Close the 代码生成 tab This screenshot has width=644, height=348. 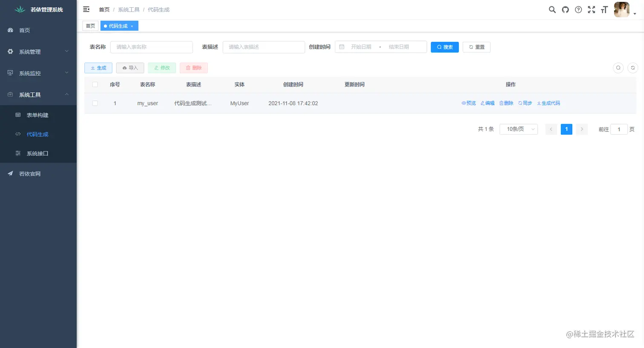(x=132, y=26)
